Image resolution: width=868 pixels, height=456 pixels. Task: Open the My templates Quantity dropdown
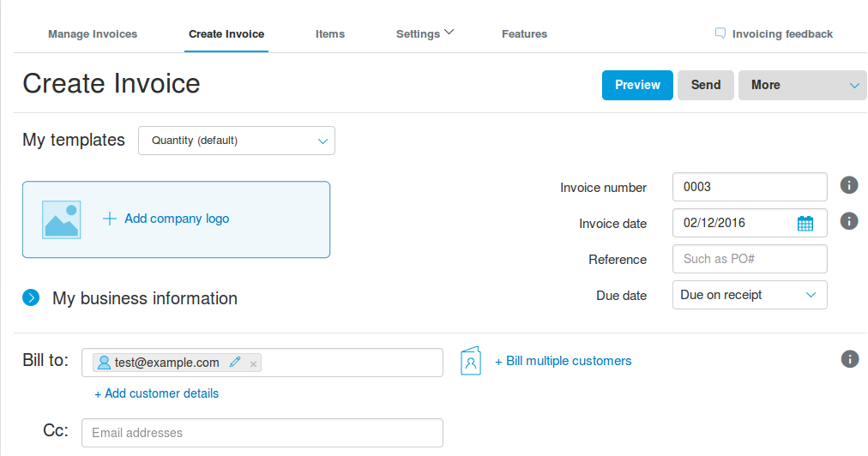237,141
